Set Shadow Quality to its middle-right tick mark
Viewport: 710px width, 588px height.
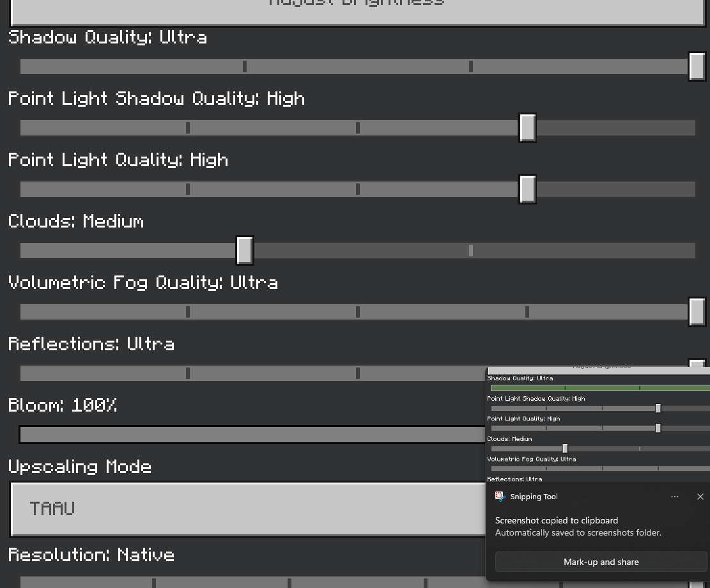[x=471, y=66]
